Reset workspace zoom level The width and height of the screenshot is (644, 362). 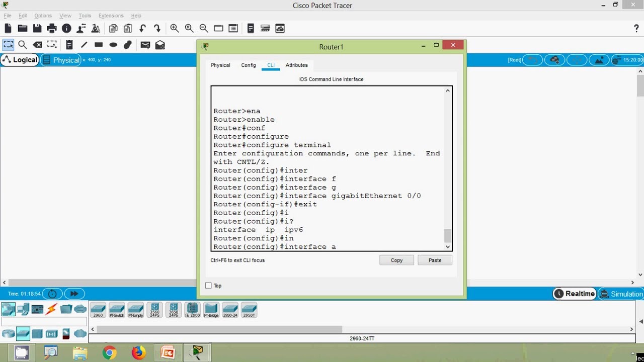pyautogui.click(x=189, y=29)
